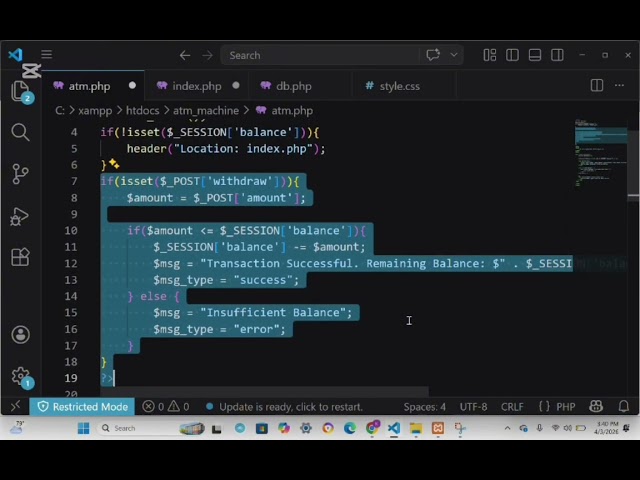The width and height of the screenshot is (640, 480).
Task: Click the horizontal editor scrollbar
Action: click(x=264, y=392)
